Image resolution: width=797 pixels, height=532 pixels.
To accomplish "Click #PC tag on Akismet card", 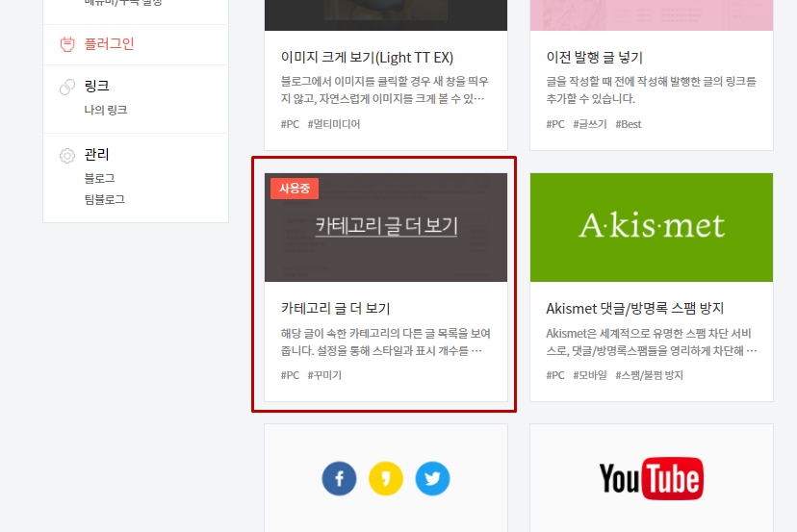I will (555, 375).
